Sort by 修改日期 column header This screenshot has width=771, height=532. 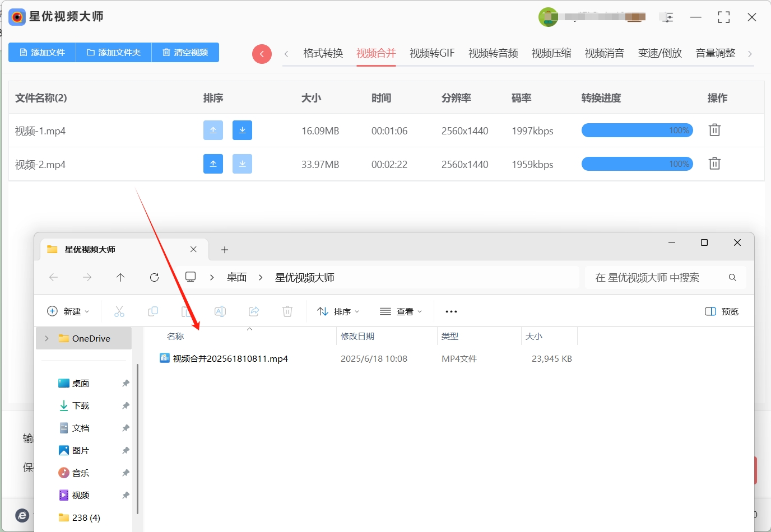coord(357,336)
